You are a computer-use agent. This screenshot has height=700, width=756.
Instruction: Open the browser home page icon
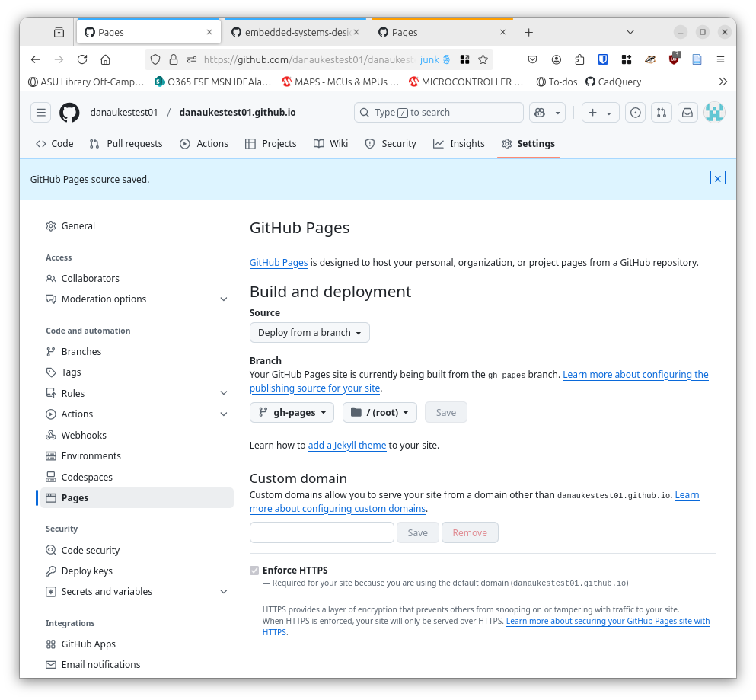pos(106,59)
